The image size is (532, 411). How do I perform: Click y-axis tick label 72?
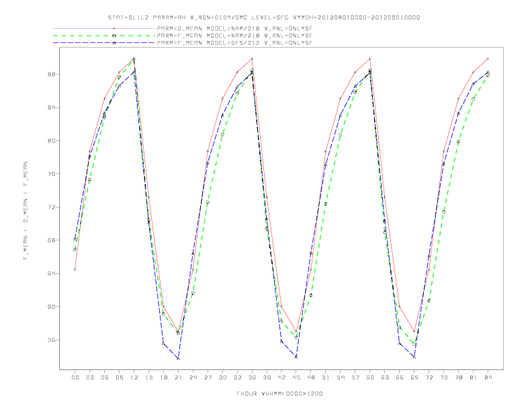coord(52,208)
